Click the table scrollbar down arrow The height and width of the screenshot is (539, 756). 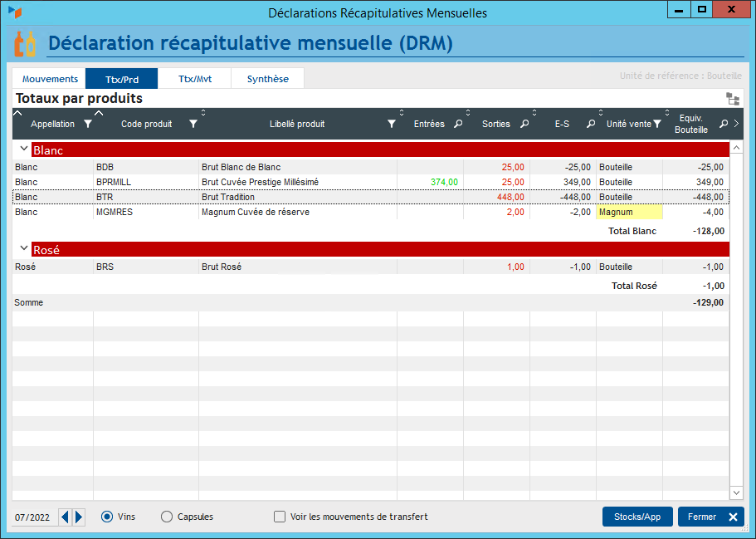(736, 492)
